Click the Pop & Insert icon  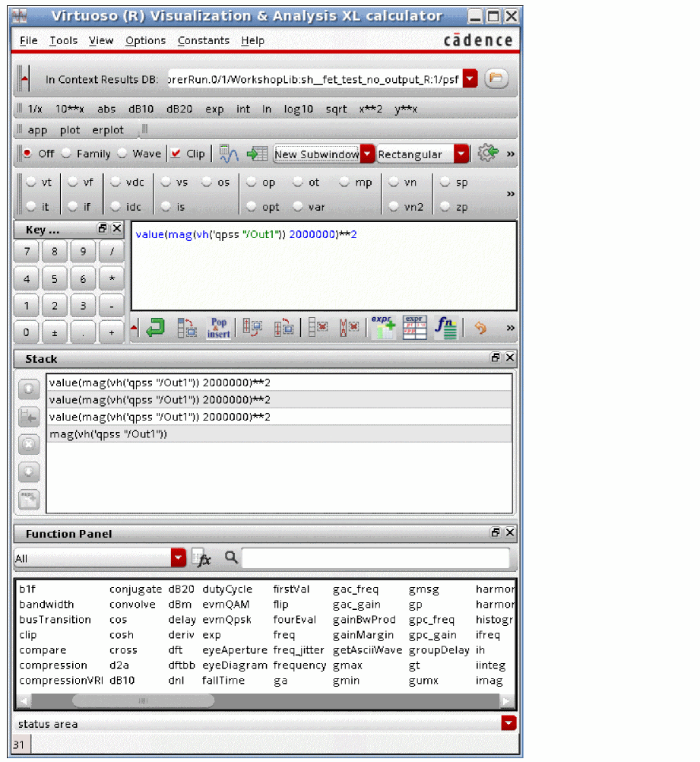click(x=219, y=328)
